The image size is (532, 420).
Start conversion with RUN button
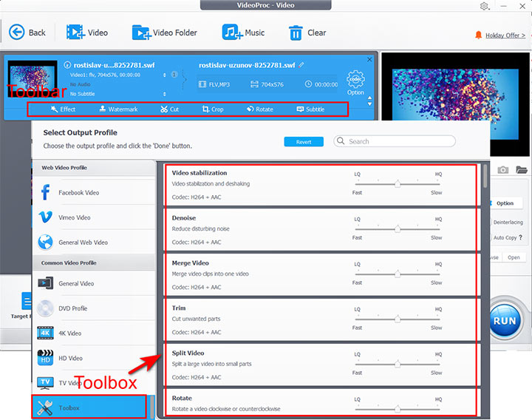pos(505,320)
